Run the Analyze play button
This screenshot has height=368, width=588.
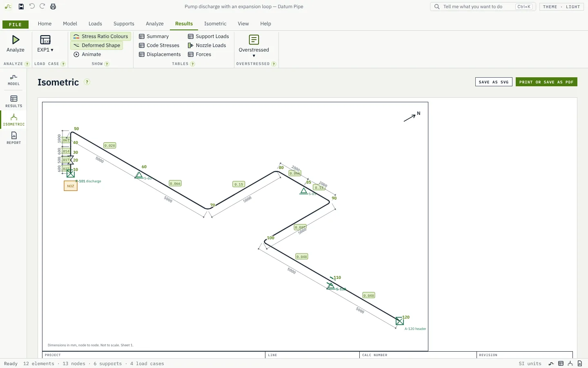[16, 44]
